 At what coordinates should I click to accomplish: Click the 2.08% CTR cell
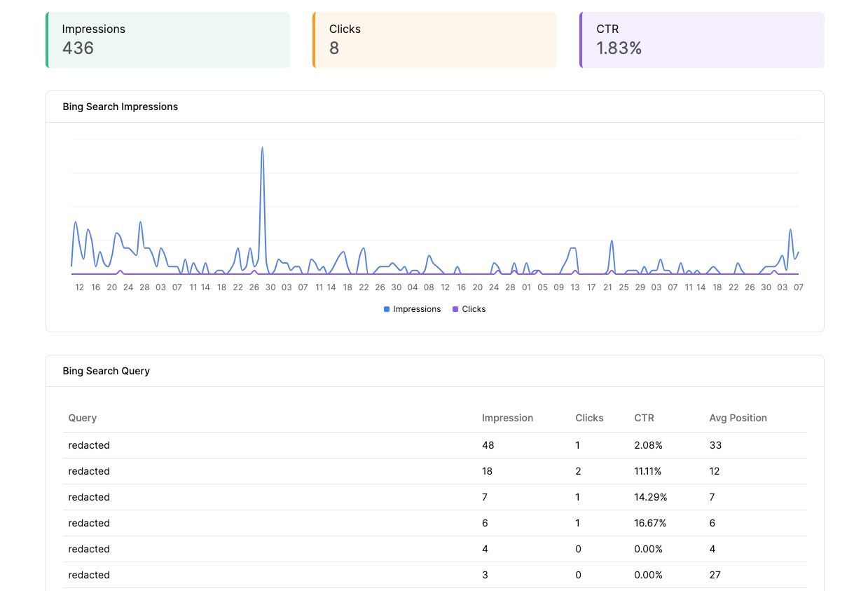point(648,445)
